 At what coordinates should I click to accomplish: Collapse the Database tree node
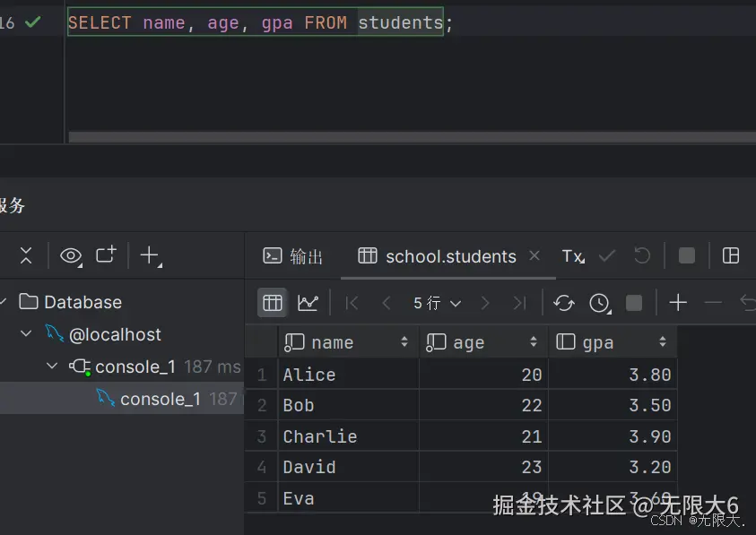tap(4, 302)
